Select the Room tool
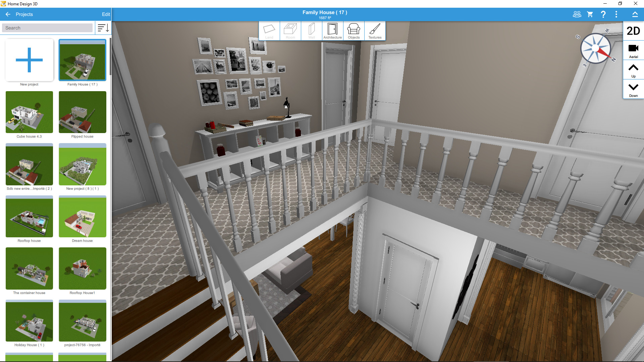 (x=290, y=31)
